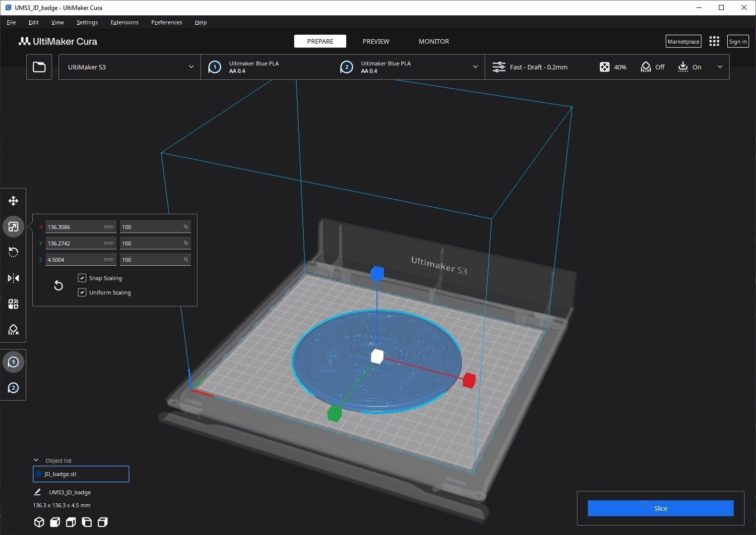Click the X dimension mm field
This screenshot has width=756, height=535.
point(81,227)
